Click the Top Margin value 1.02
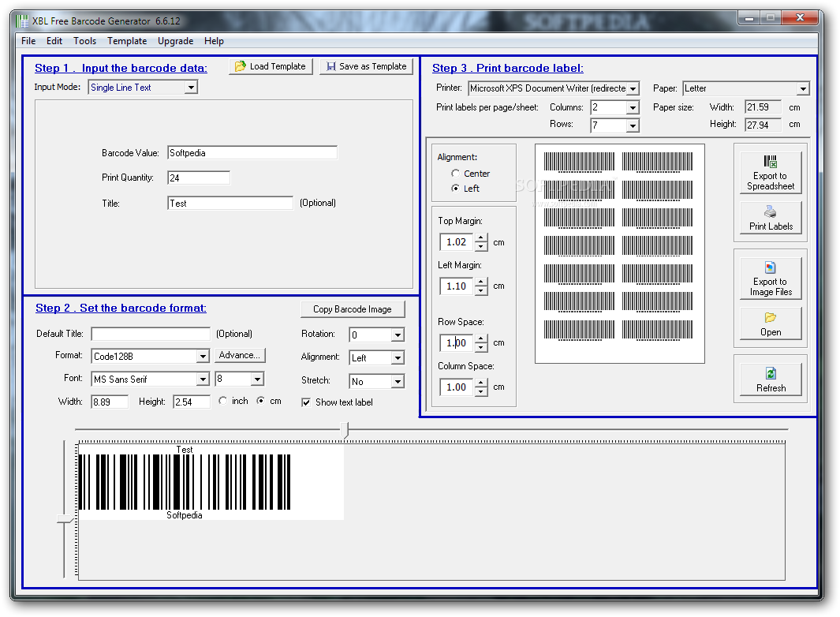The width and height of the screenshot is (840, 617). pos(457,241)
